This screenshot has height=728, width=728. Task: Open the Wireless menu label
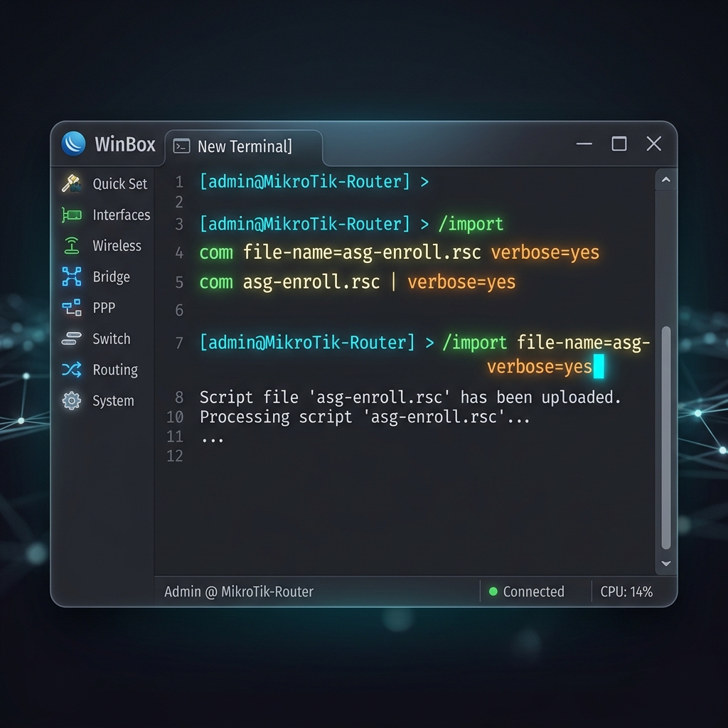(x=117, y=245)
